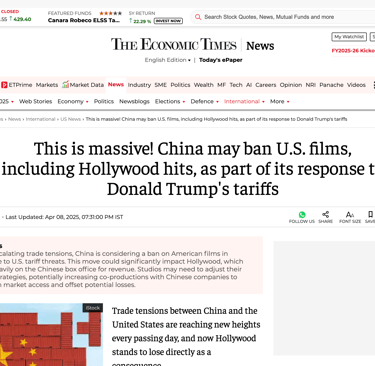Click the News breadcrumb link
Screen dimensions: 375x366
click(x=14, y=119)
